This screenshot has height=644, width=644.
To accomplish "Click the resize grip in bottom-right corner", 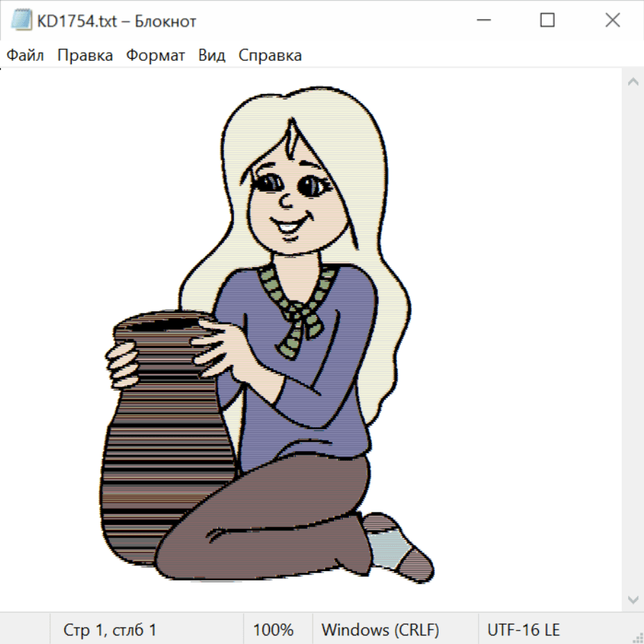I will (638, 638).
